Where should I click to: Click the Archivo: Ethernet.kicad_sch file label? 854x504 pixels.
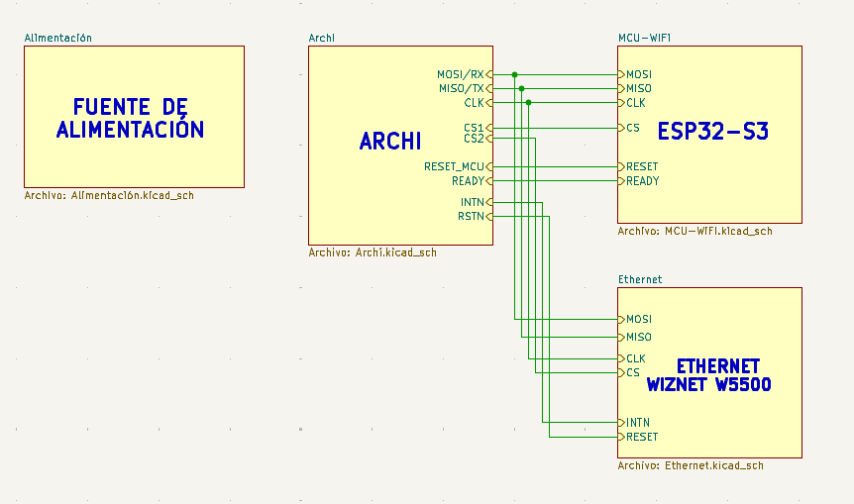click(691, 465)
